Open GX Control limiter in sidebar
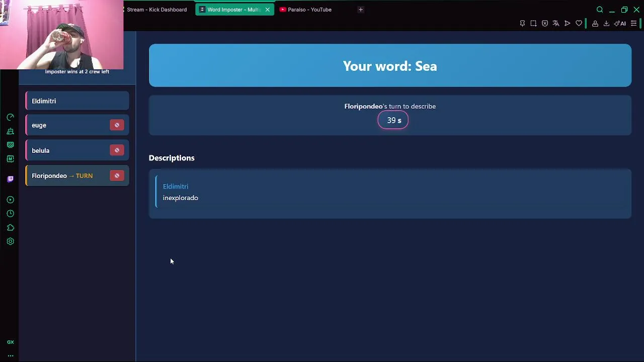The width and height of the screenshot is (644, 362). pyautogui.click(x=10, y=117)
